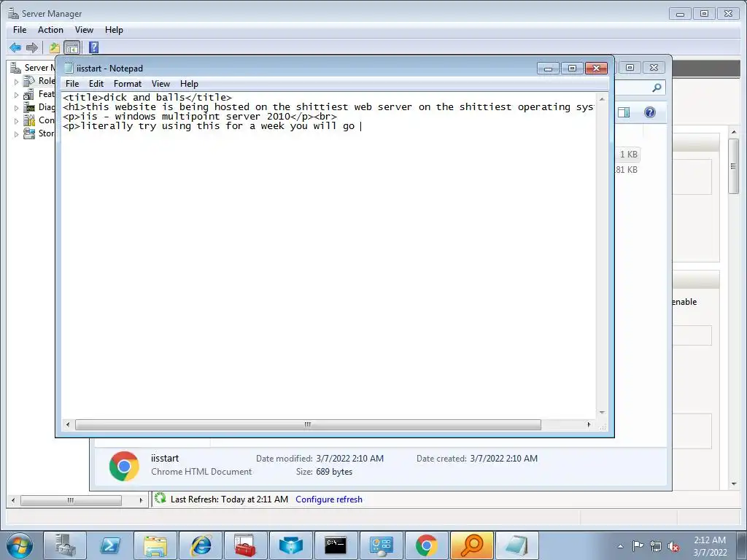Expand the Roles tree node arrow
The image size is (747, 560).
click(x=16, y=82)
